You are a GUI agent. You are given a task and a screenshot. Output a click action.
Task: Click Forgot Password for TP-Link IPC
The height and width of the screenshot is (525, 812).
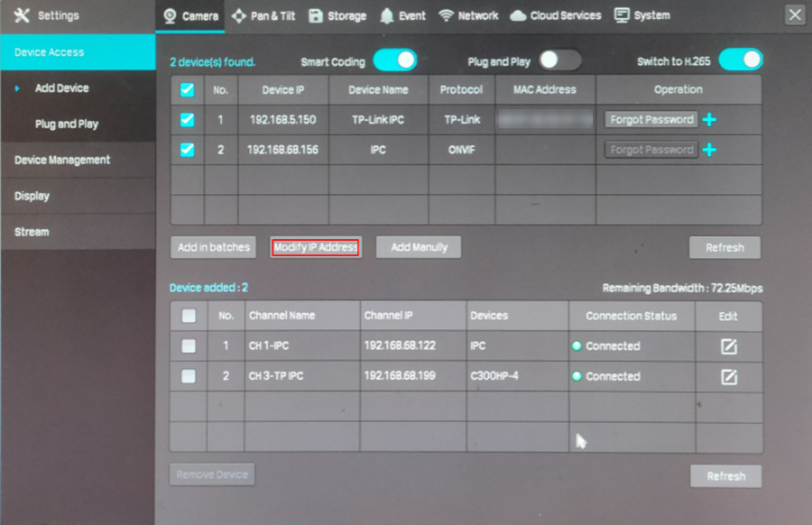tap(650, 119)
